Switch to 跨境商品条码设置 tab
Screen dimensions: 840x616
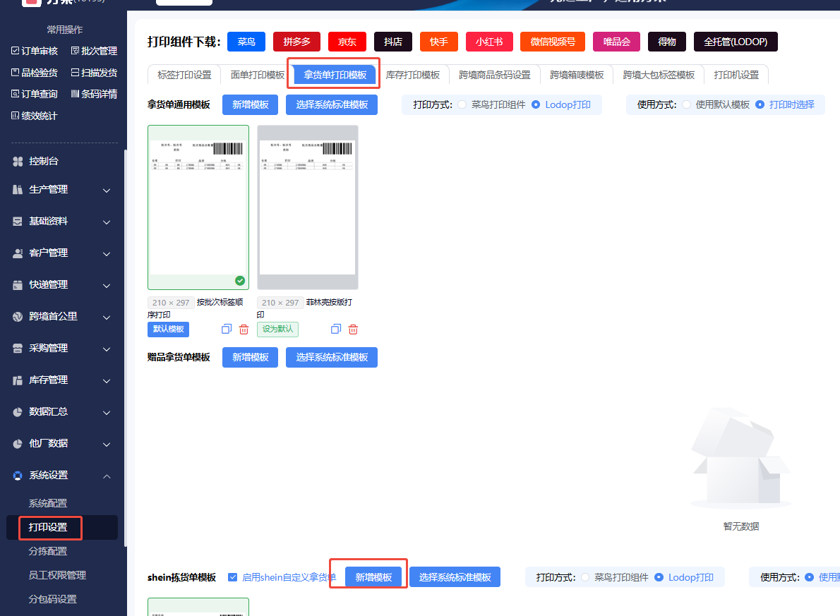[494, 75]
